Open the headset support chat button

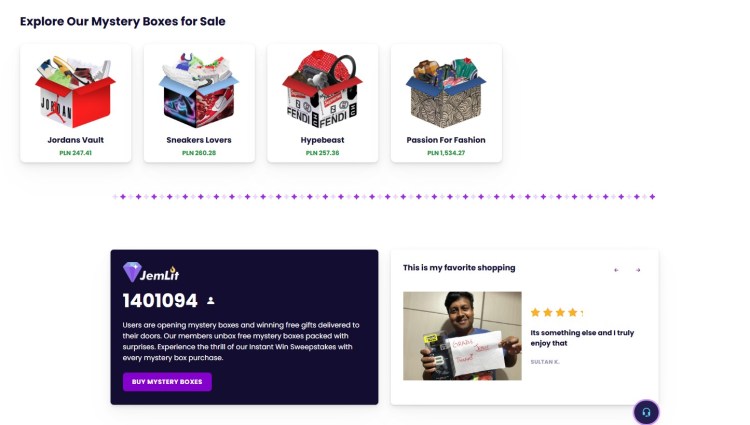(x=646, y=411)
